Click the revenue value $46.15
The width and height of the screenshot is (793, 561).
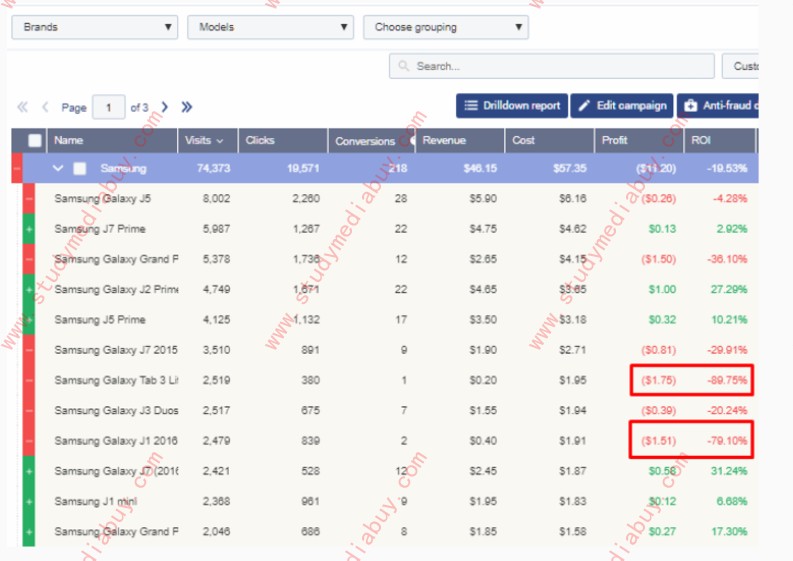[480, 168]
